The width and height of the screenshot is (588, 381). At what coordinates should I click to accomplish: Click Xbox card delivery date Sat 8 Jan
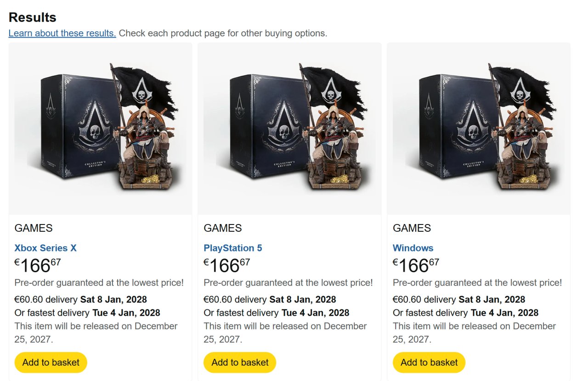click(113, 299)
